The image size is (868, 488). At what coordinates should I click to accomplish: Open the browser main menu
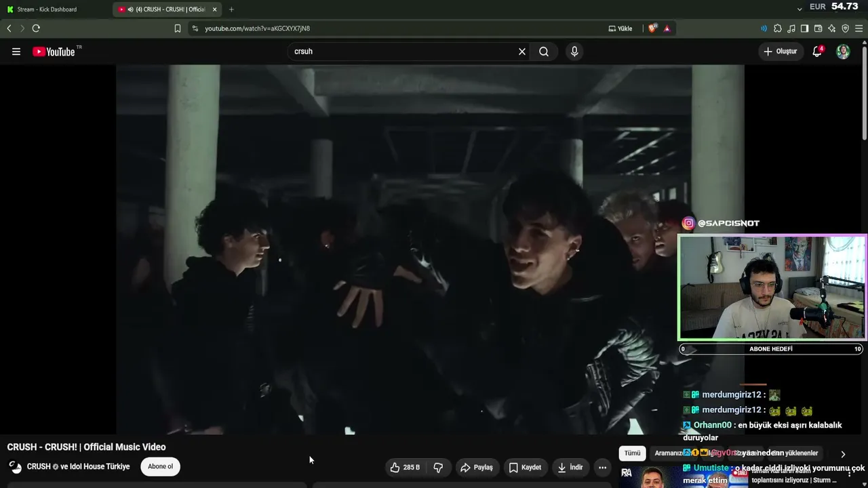[x=859, y=28]
